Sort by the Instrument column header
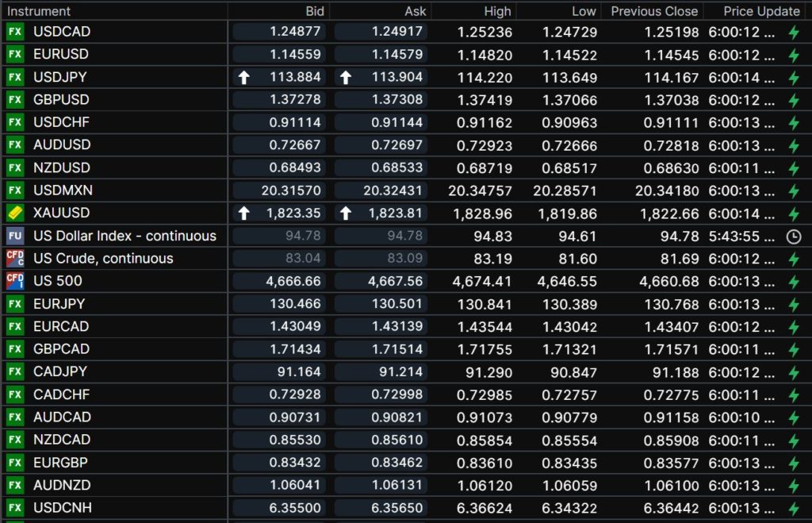812x523 pixels. [x=39, y=11]
